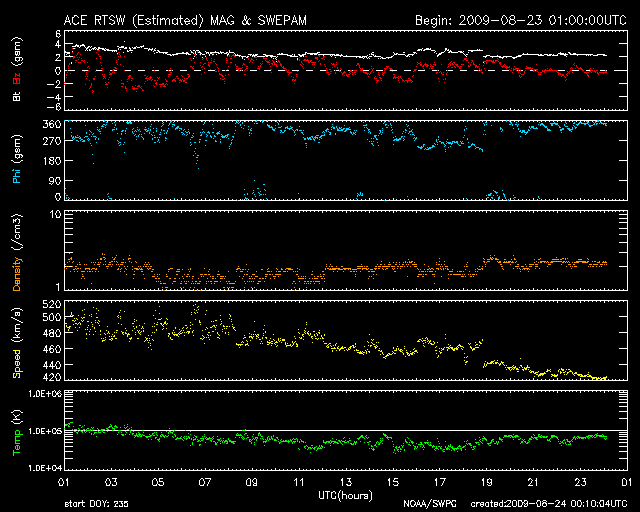640x512 pixels.
Task: Click the '360' tick on the Phi axis
Action: click(52, 125)
